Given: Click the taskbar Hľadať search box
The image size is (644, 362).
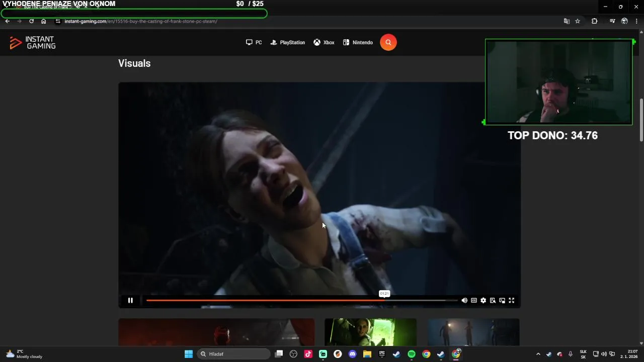Looking at the screenshot, I should (x=234, y=354).
